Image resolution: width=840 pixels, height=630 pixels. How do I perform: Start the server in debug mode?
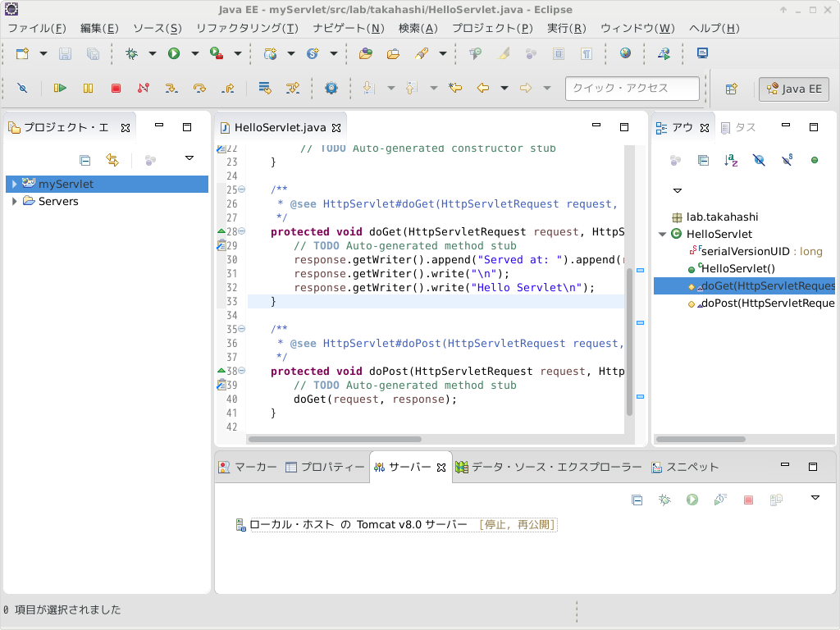click(664, 500)
